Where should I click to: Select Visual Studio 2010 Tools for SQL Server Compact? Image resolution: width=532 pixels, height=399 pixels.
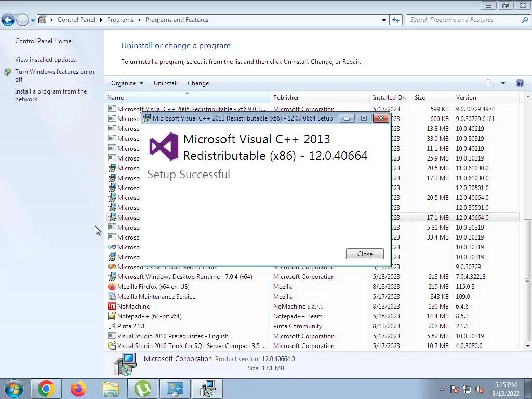[x=313, y=345]
